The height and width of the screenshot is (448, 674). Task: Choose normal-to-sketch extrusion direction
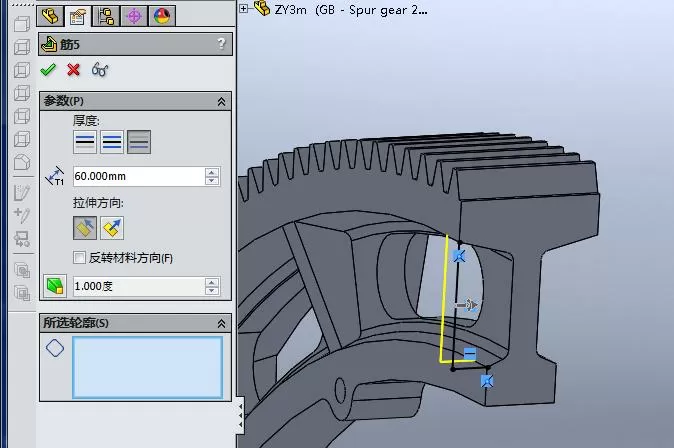pos(112,228)
